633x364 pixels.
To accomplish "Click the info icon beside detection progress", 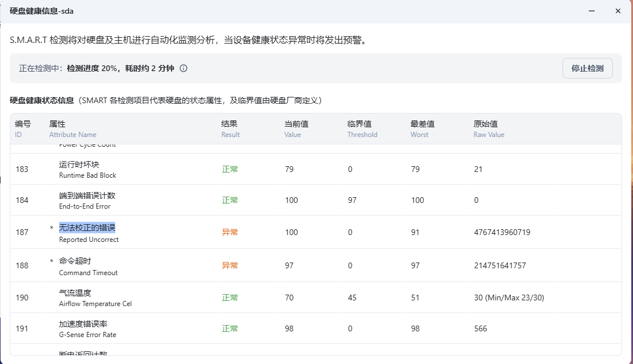I will pyautogui.click(x=183, y=68).
